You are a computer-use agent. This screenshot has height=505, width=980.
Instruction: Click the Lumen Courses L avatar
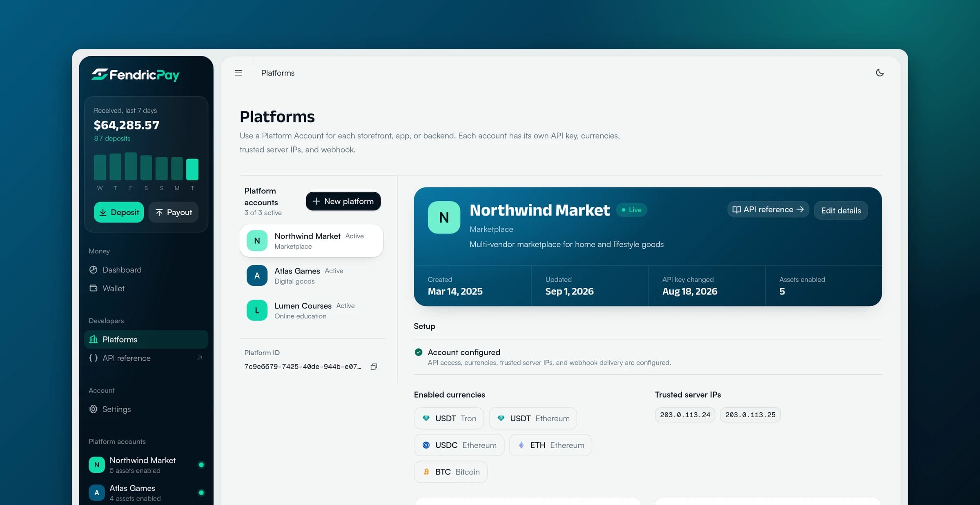click(x=257, y=310)
